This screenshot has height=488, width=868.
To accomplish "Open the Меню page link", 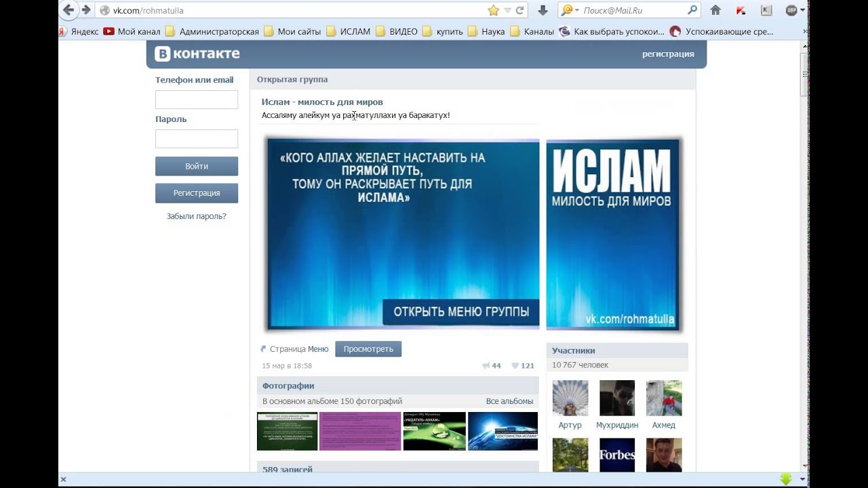I will 318,349.
